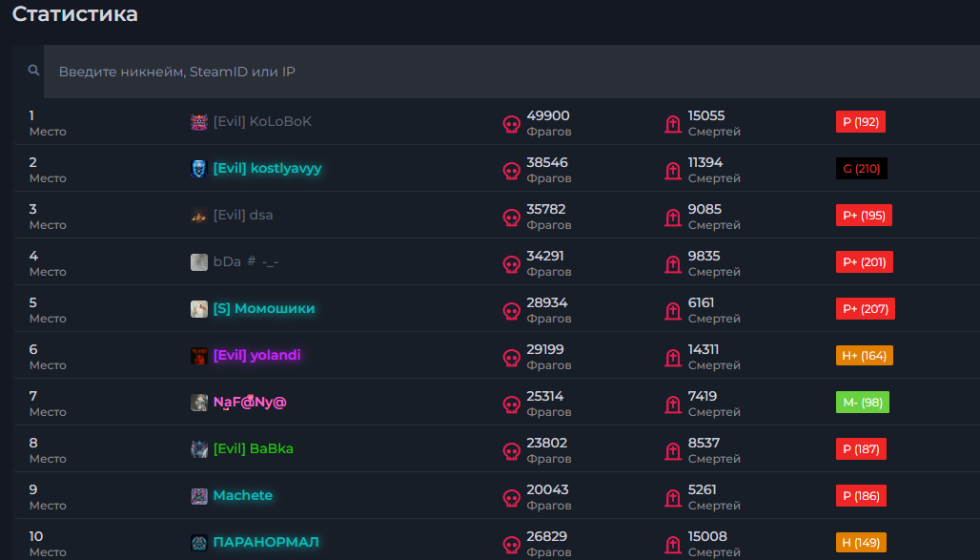Click avatar icon of [Evil] KoLoBoK
This screenshot has width=980, height=560.
[x=199, y=122]
